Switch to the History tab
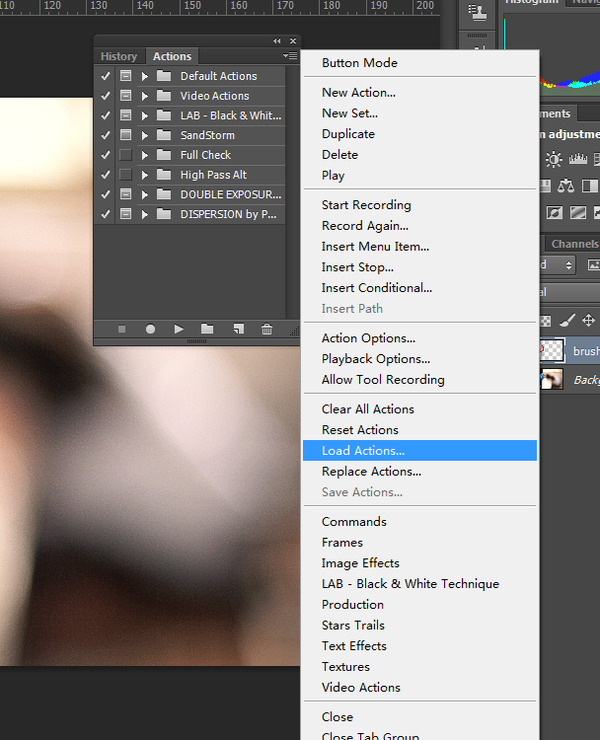600x740 pixels. tap(118, 56)
